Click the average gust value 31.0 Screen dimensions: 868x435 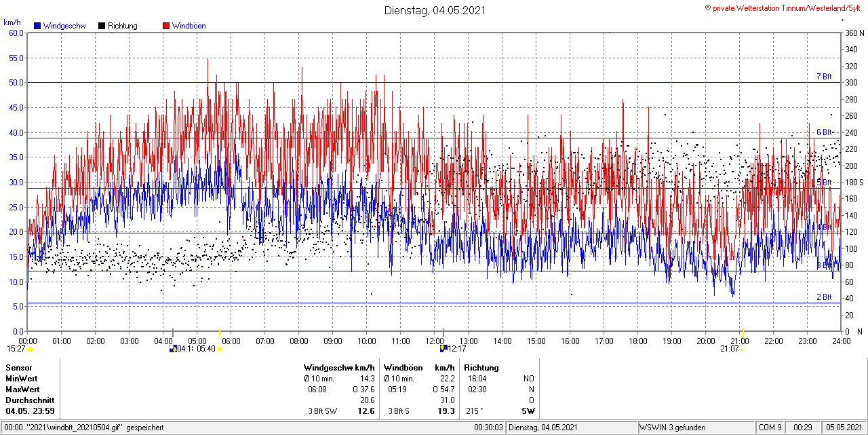(x=447, y=400)
